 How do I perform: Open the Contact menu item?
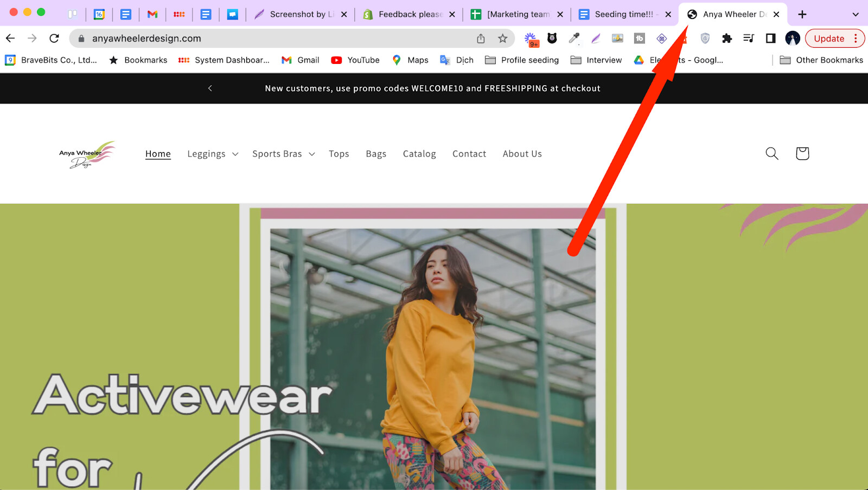pyautogui.click(x=469, y=154)
